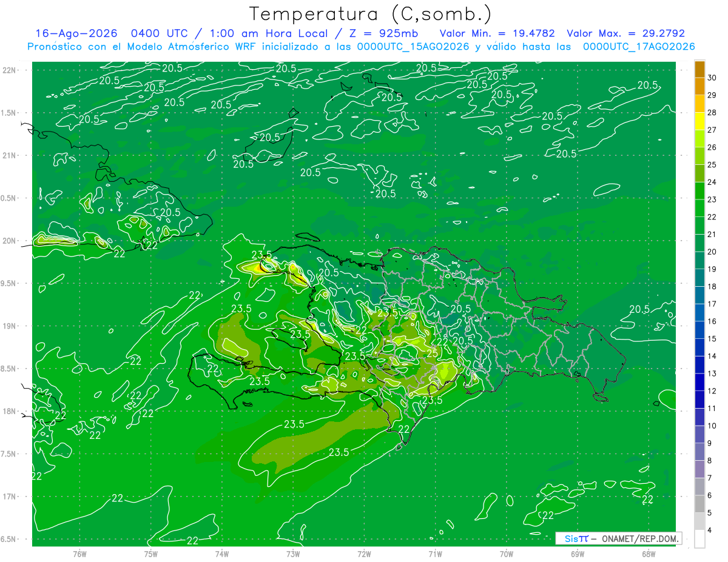Click the '70W' longitude axis label

[x=507, y=554]
